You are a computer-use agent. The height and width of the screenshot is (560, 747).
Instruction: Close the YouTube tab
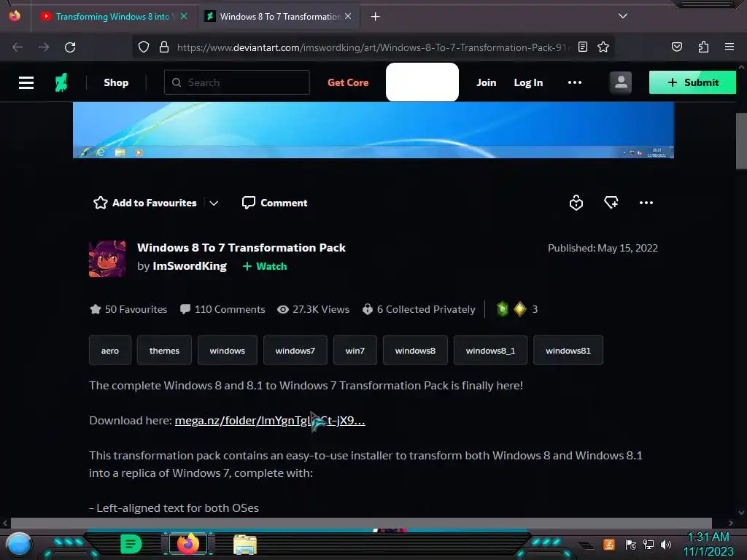(x=184, y=17)
